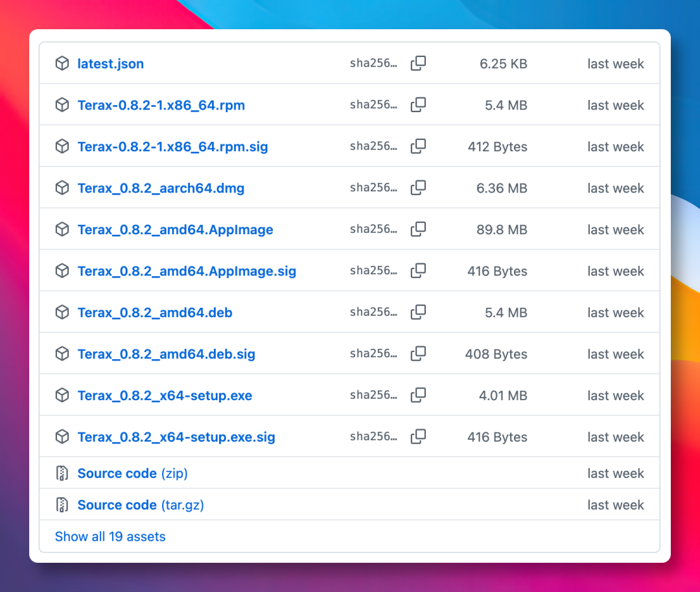Image resolution: width=700 pixels, height=592 pixels.
Task: Click sha256 text in Terax_0.8.2_aarch64.dmg row
Action: coord(374,188)
